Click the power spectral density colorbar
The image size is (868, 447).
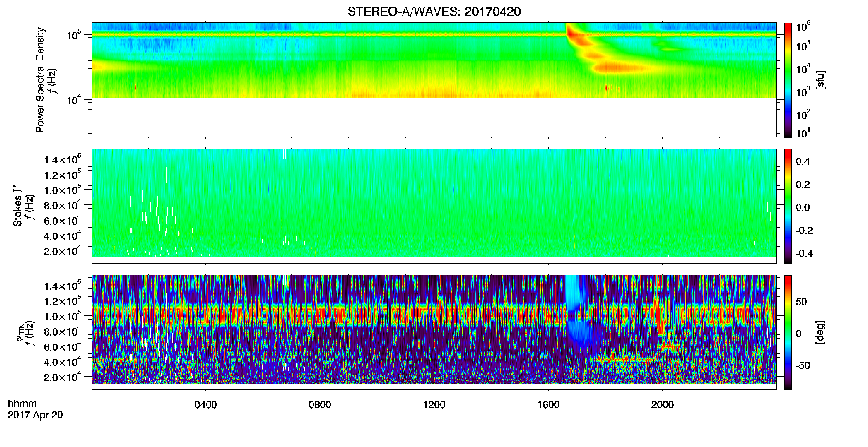(x=788, y=80)
